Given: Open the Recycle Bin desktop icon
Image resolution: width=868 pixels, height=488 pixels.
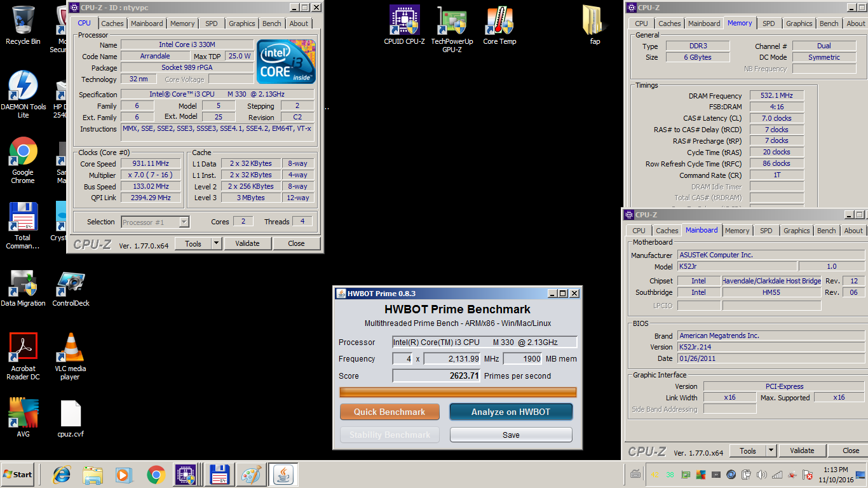Looking at the screenshot, I should tap(23, 25).
